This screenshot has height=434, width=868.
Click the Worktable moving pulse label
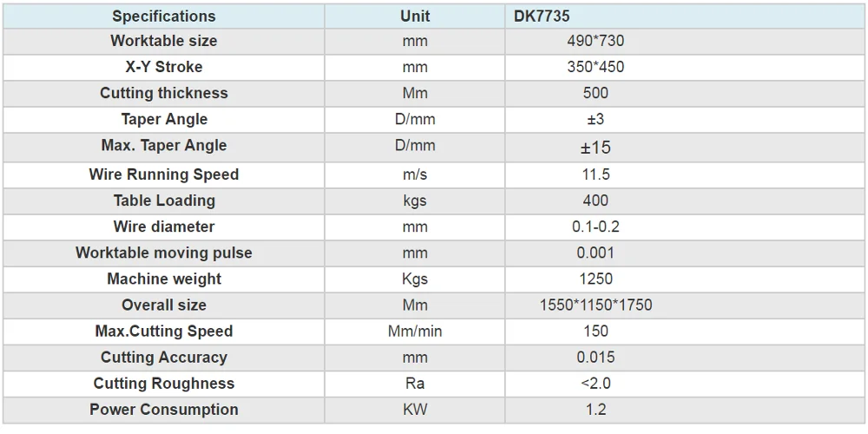point(164,253)
